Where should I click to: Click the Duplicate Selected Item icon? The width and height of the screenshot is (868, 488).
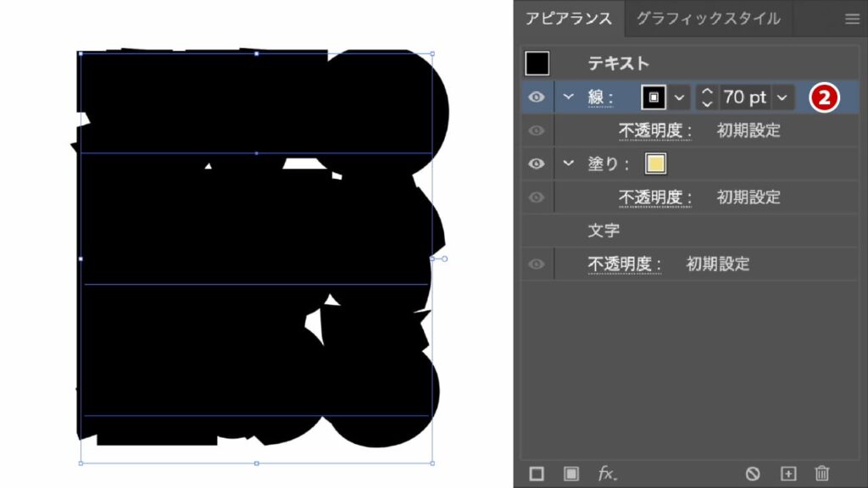788,474
